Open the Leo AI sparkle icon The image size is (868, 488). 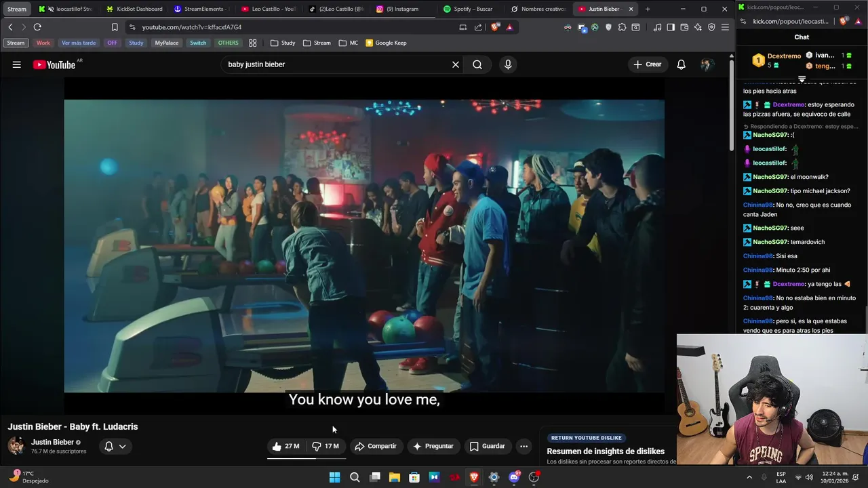click(x=698, y=27)
